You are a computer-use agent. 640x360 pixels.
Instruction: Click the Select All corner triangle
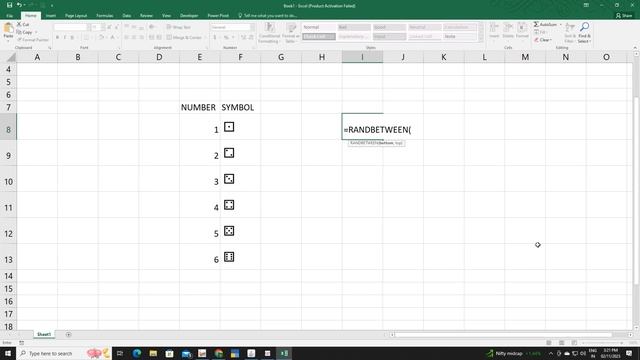click(x=11, y=58)
